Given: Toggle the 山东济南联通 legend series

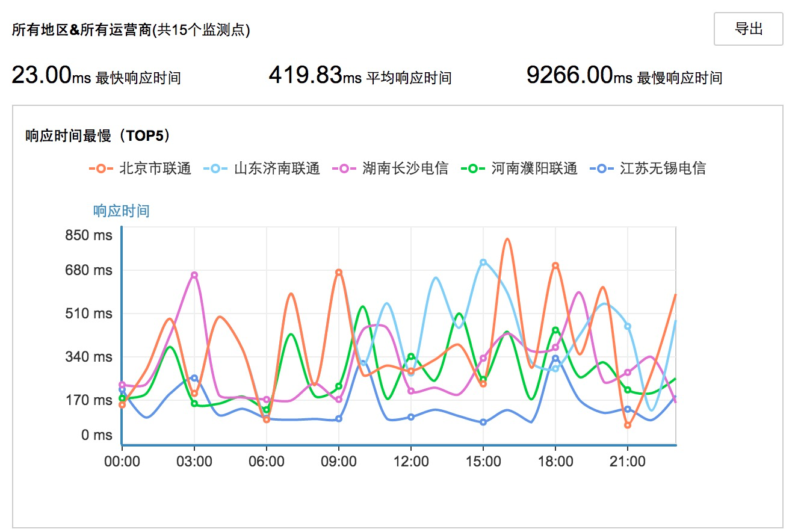Looking at the screenshot, I should (x=262, y=169).
